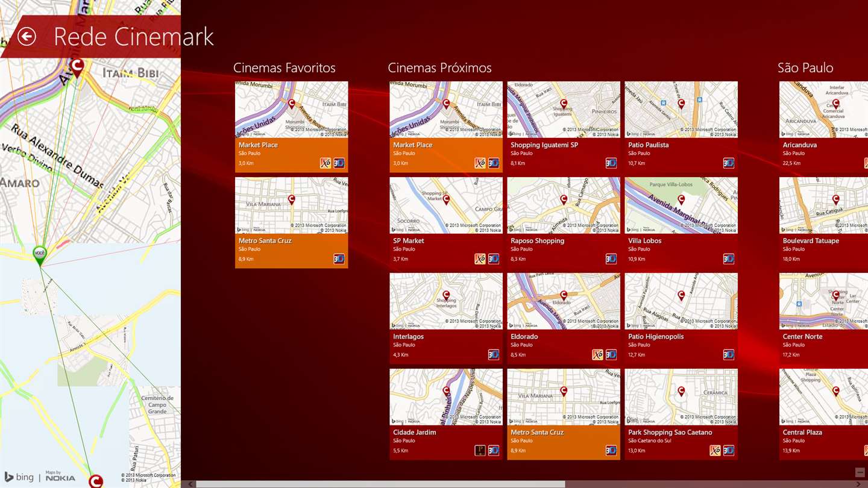Open Shopping Iguatemi SP map thumbnail
Image resolution: width=868 pixels, height=488 pixels.
click(564, 110)
